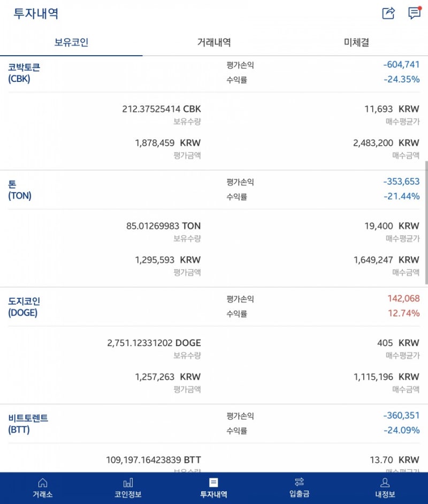Screen dimensions: 428x504
Task: Switch to the 거래내역 tab
Action: tap(214, 42)
